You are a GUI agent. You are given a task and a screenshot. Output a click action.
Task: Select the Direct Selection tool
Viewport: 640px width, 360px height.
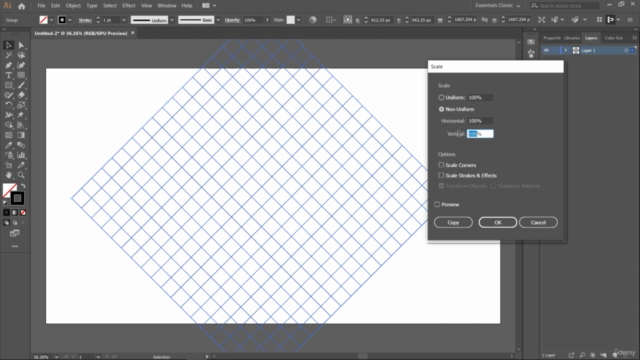click(x=21, y=45)
